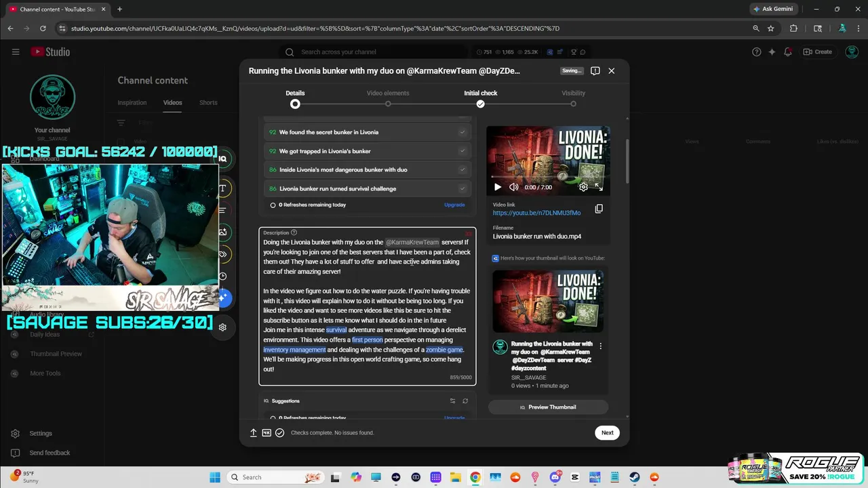Select title 'Inside Livonia's most dangerous bunker with duo'
The width and height of the screenshot is (868, 488).
click(368, 169)
